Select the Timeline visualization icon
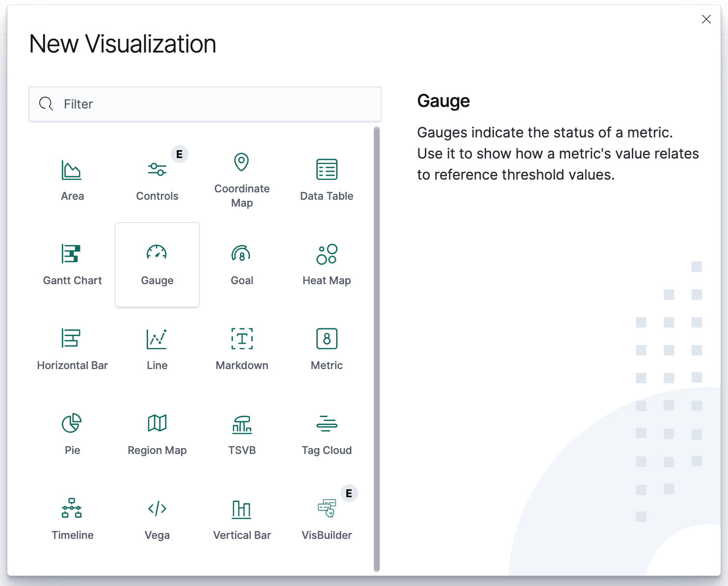Screen dimensions: 728x586 click(72, 508)
